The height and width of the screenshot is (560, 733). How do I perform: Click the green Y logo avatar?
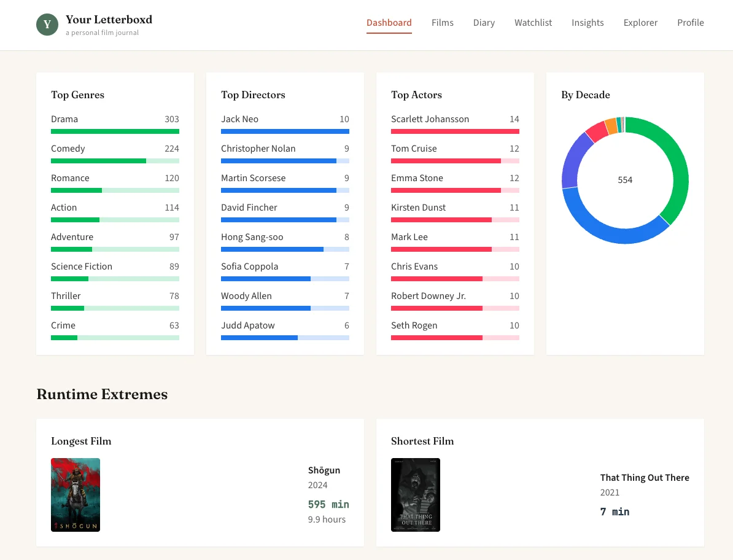coord(47,25)
